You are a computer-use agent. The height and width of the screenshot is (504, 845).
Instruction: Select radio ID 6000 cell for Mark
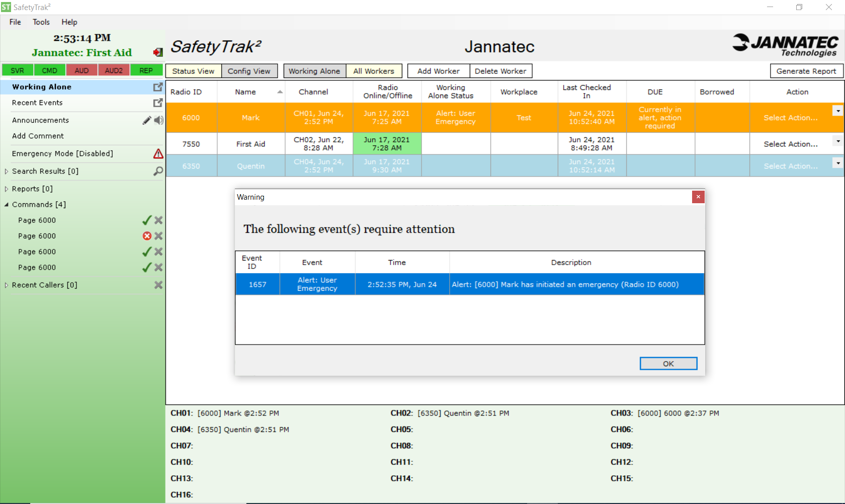coord(191,118)
